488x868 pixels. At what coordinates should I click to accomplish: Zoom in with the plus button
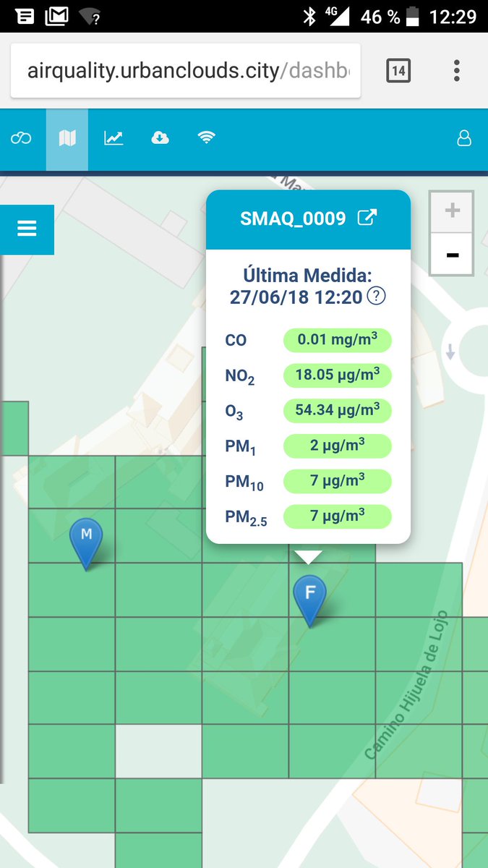[x=452, y=211]
